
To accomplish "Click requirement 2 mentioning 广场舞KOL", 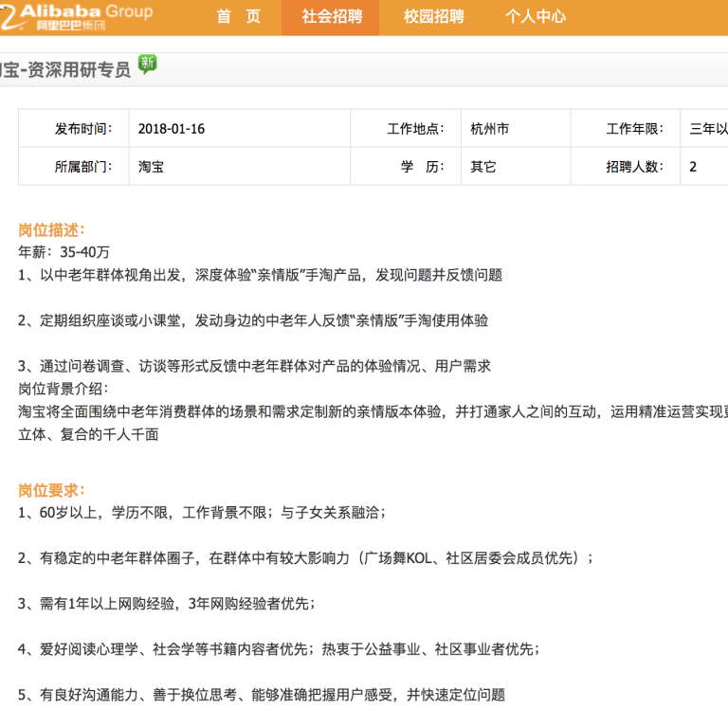I will pyautogui.click(x=305, y=558).
